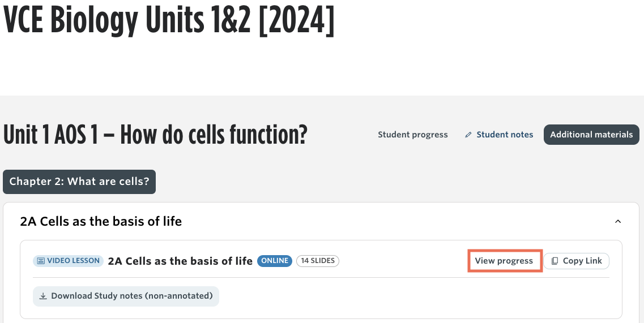Screen dimensions: 644x323
Task: Collapse the 2A section using the chevron
Action: click(x=618, y=222)
